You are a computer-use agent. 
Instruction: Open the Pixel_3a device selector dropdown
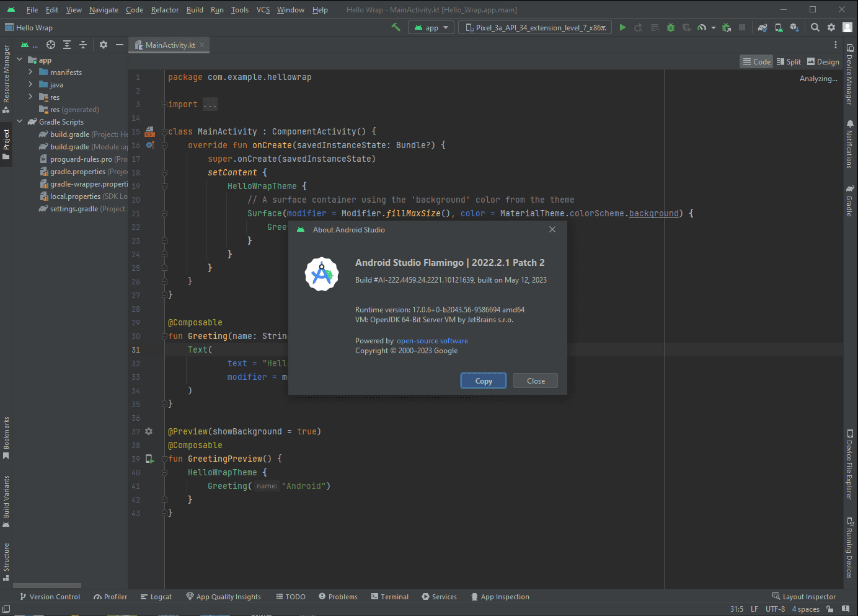pos(535,27)
